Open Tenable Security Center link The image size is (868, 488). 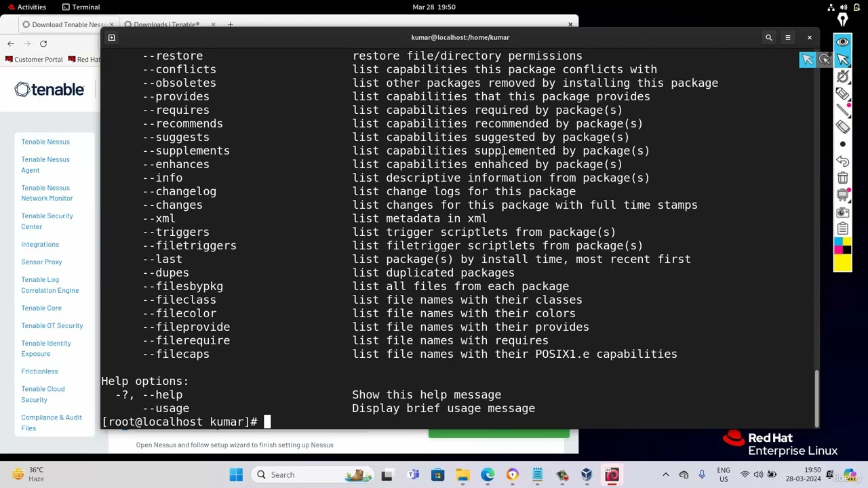[x=47, y=221]
